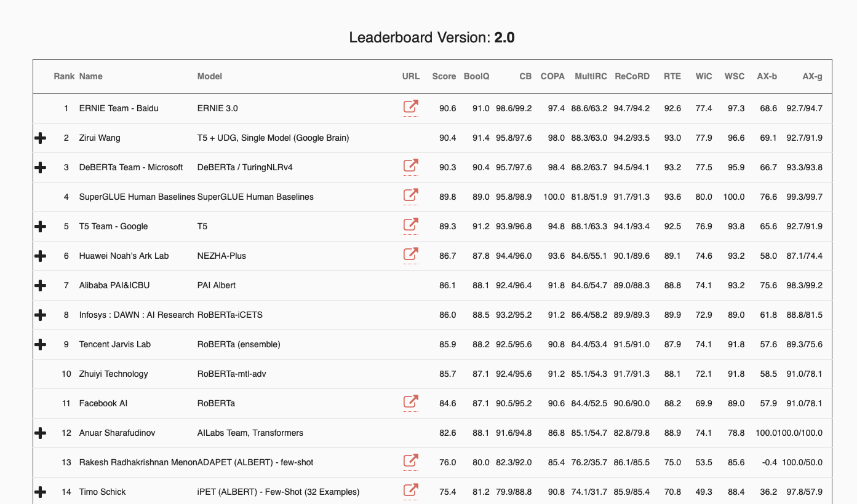
Task: Click the Rank column header
Action: coord(64,77)
